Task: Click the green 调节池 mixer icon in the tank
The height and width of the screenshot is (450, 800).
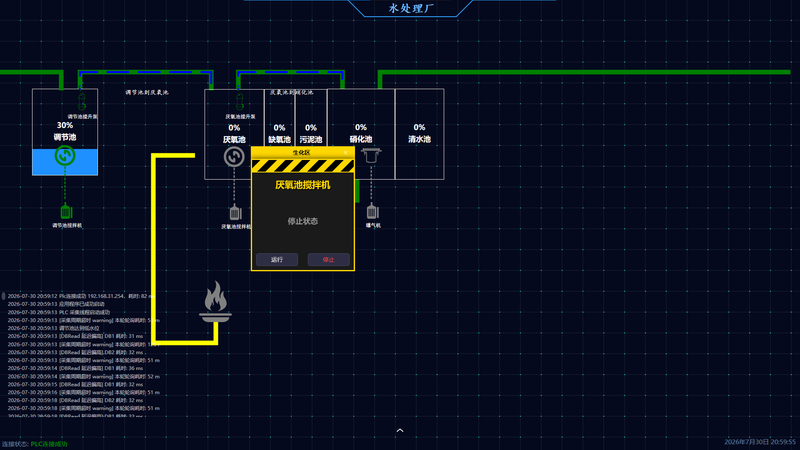Action: [x=65, y=155]
